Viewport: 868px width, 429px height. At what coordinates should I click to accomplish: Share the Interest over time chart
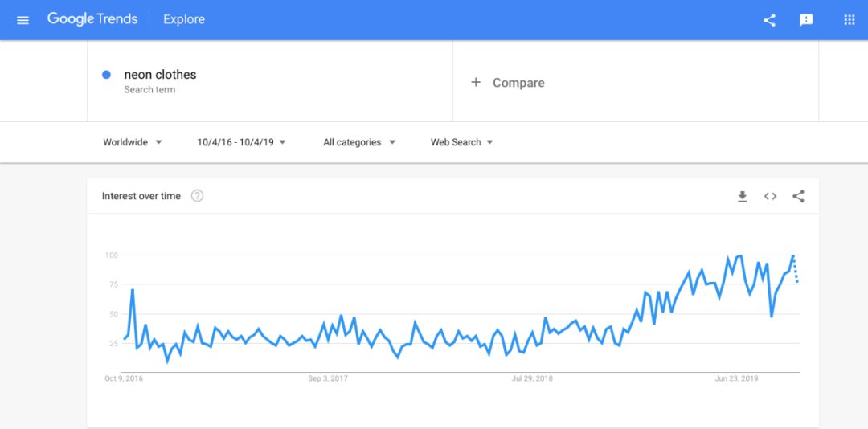[798, 196]
